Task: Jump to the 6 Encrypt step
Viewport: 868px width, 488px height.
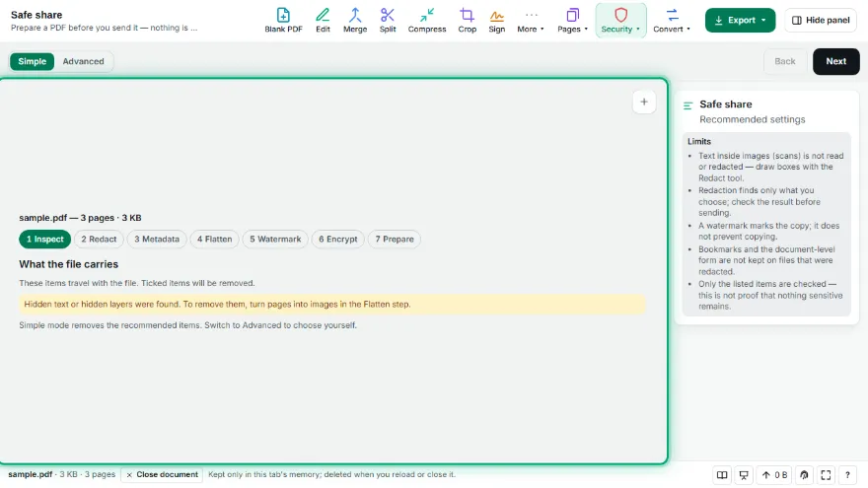Action: [337, 239]
